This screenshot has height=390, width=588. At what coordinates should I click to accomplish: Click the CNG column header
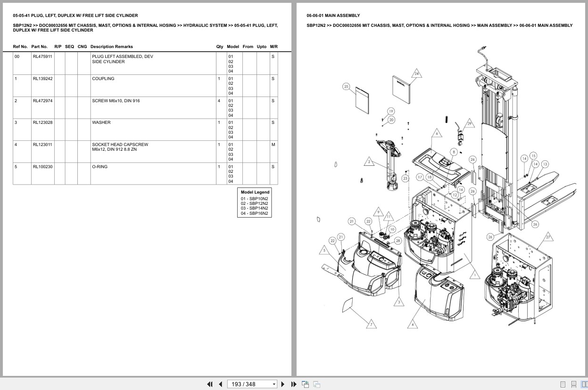tap(82, 47)
